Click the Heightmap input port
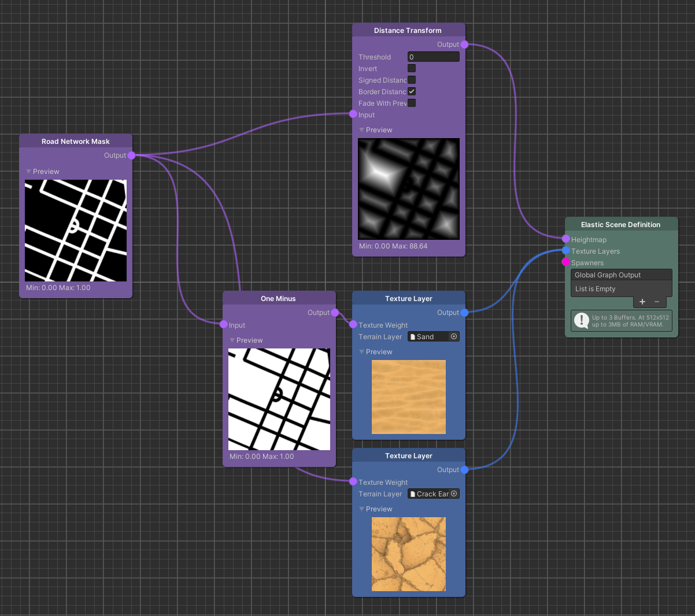 tap(565, 239)
